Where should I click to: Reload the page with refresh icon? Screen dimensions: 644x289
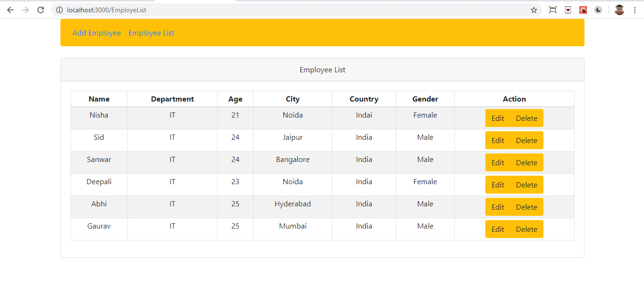click(41, 10)
